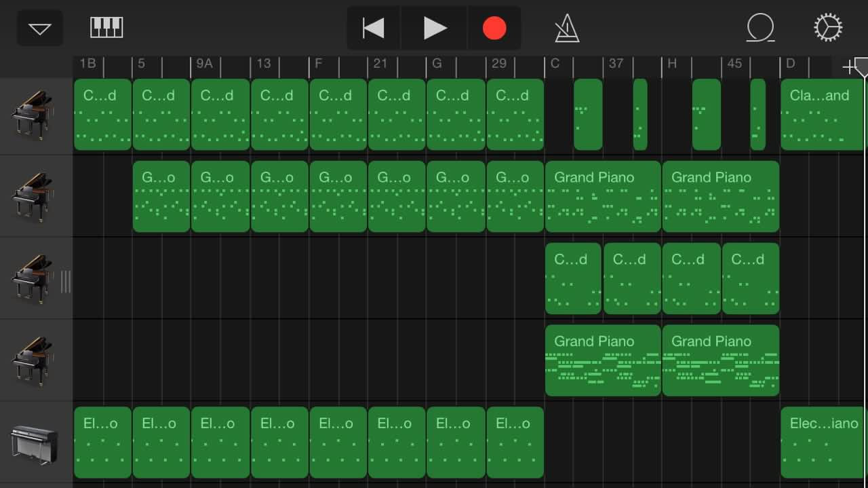868x488 pixels.
Task: Select the third track's grand piano icon
Action: [33, 279]
